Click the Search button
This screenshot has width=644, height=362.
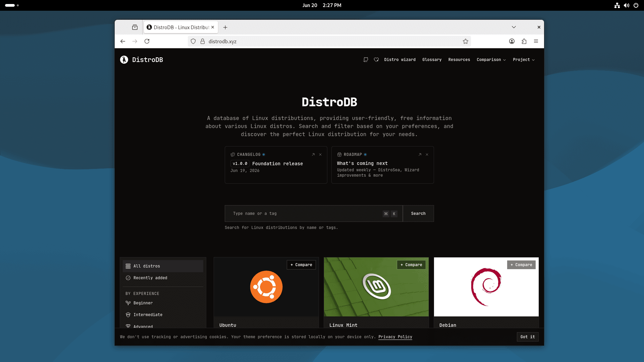coord(418,214)
